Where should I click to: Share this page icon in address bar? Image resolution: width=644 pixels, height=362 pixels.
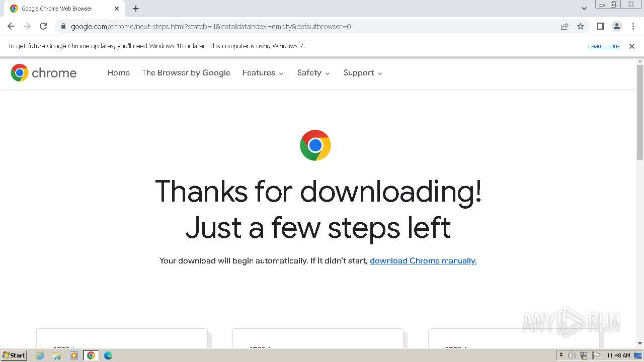(x=565, y=26)
